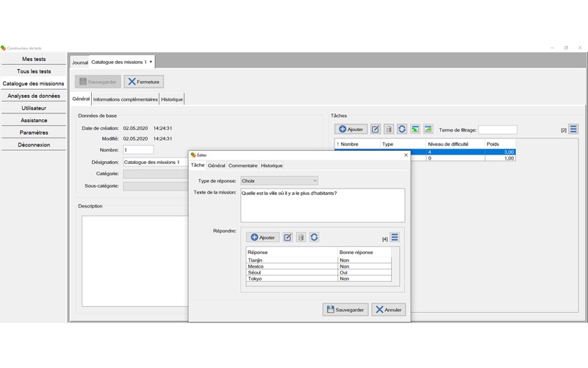Image resolution: width=588 pixels, height=368 pixels.
Task: Open Utilisateur in the sidebar
Action: pyautogui.click(x=34, y=107)
